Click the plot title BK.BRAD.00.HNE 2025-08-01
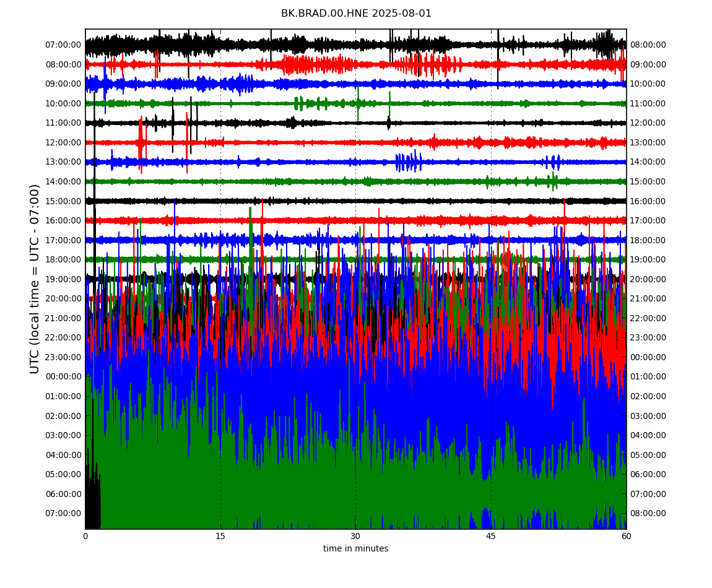 click(x=356, y=14)
